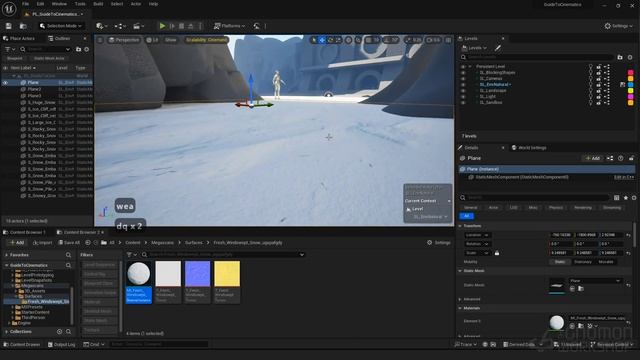
Task: Open the Platforms dropdown
Action: coord(229,26)
